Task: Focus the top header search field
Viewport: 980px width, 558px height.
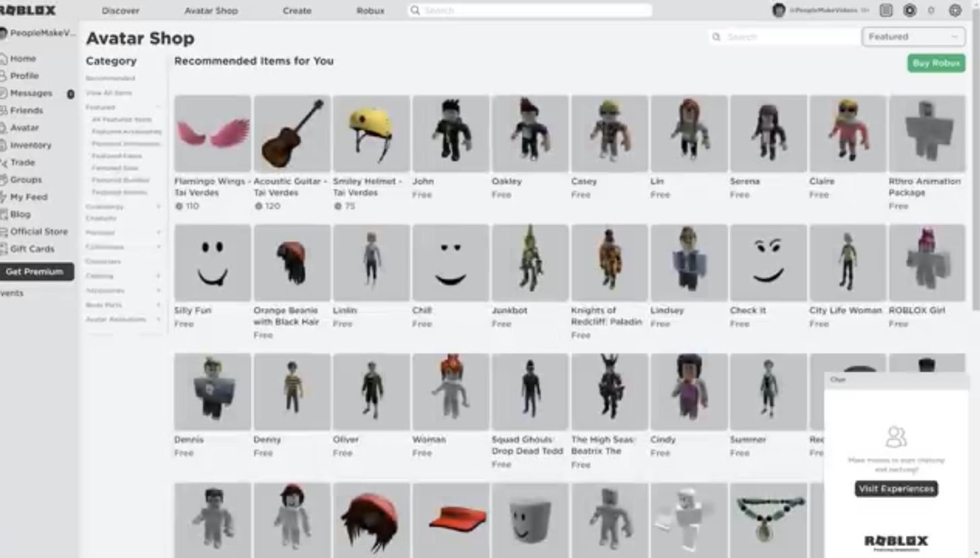Action: coord(529,10)
